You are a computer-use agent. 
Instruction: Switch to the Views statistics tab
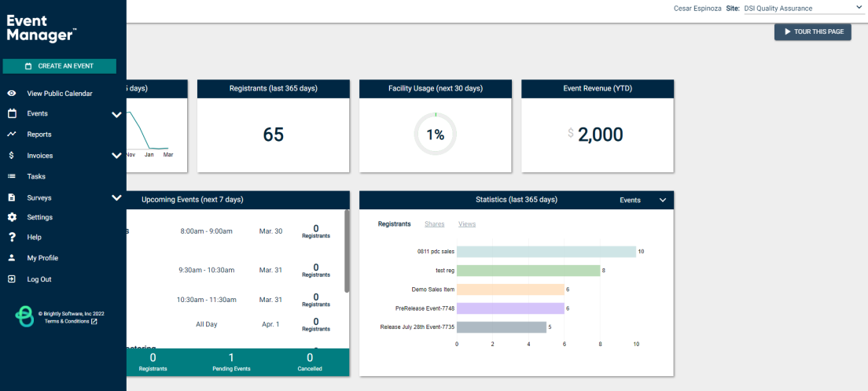467,224
